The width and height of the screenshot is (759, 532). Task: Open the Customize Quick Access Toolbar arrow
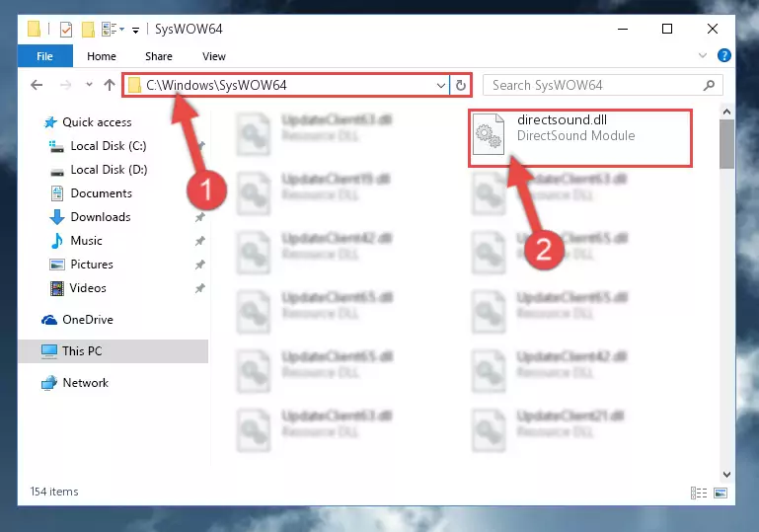[135, 30]
